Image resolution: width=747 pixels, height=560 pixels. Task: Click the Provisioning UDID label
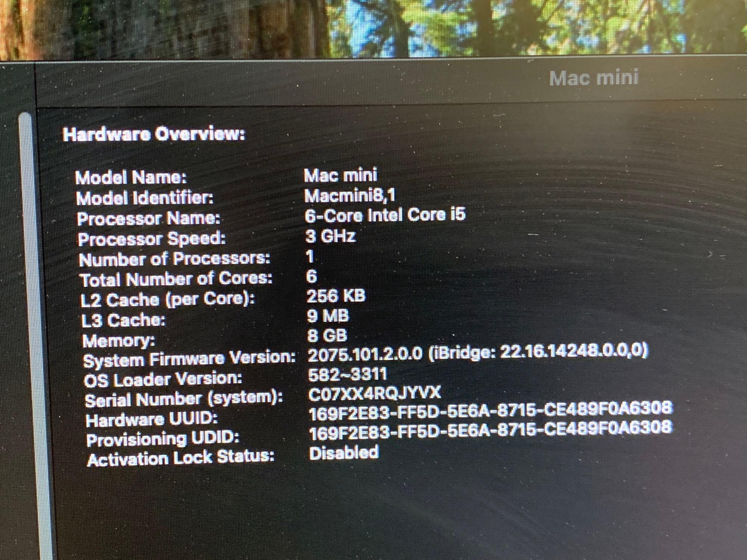(162, 439)
